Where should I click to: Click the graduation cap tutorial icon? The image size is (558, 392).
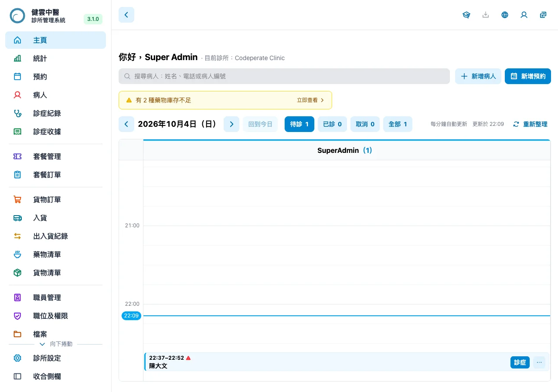pos(466,15)
